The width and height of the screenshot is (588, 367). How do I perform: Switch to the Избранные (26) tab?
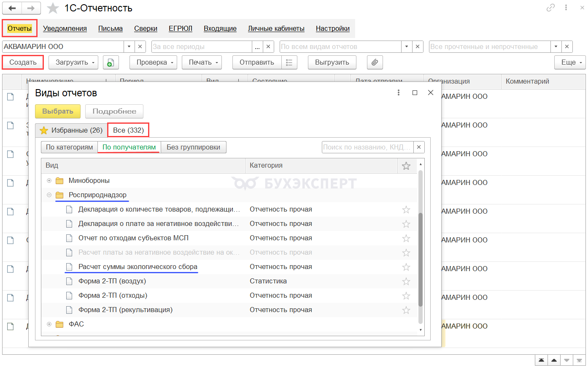[71, 130]
